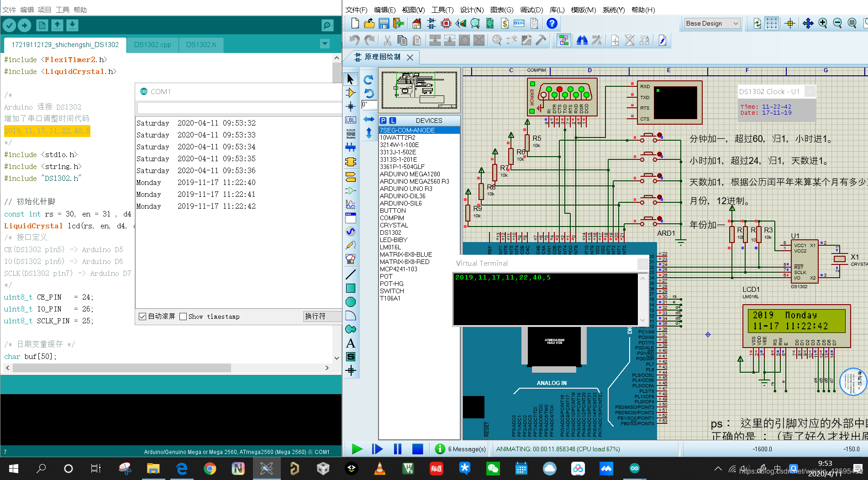This screenshot has width=868, height=480.
Task: Toggle minute-increment push button latch
Action: tap(659, 136)
